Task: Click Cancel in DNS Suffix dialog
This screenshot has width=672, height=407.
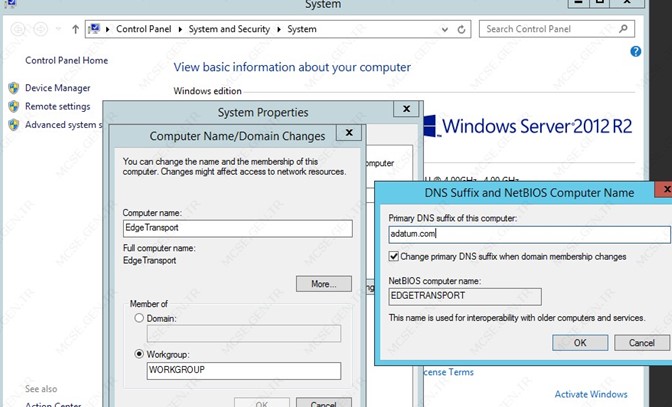Action: 642,343
